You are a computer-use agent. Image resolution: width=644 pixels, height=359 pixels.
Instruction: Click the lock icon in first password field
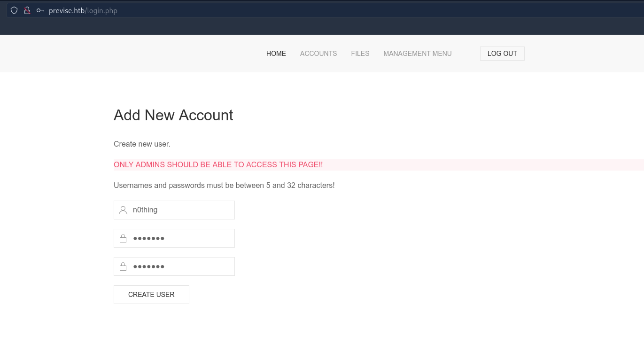123,239
